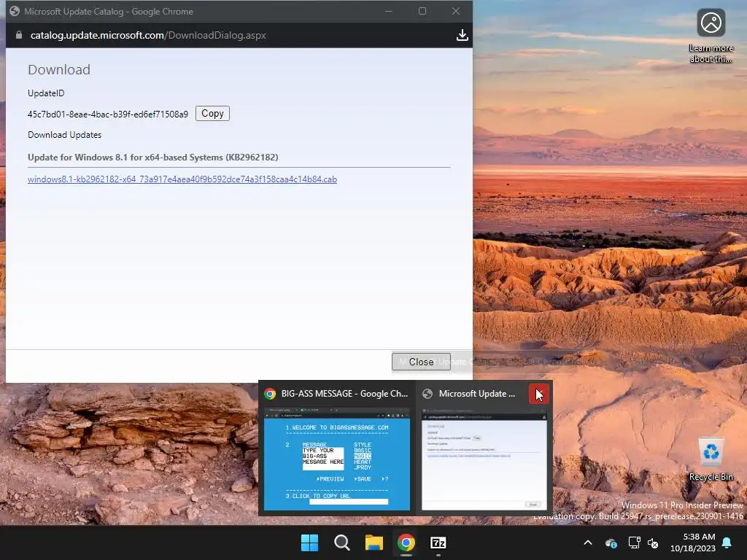Open the Windows Start menu
747x560 pixels.
pos(309,542)
